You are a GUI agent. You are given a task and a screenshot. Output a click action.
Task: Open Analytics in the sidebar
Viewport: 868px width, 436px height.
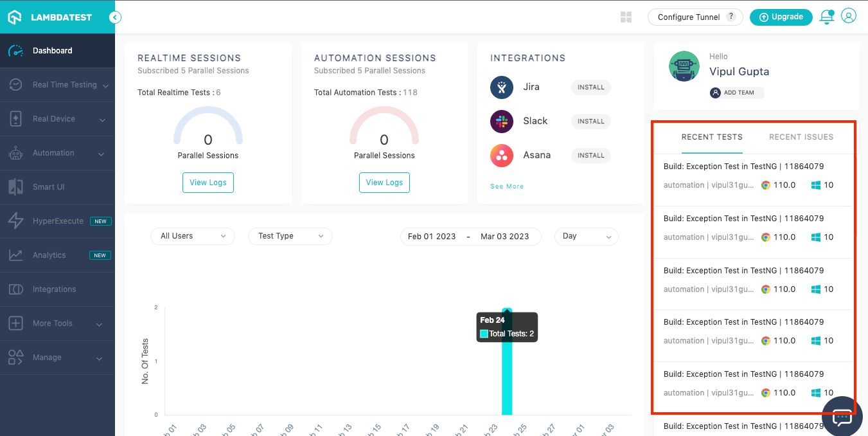coord(57,255)
